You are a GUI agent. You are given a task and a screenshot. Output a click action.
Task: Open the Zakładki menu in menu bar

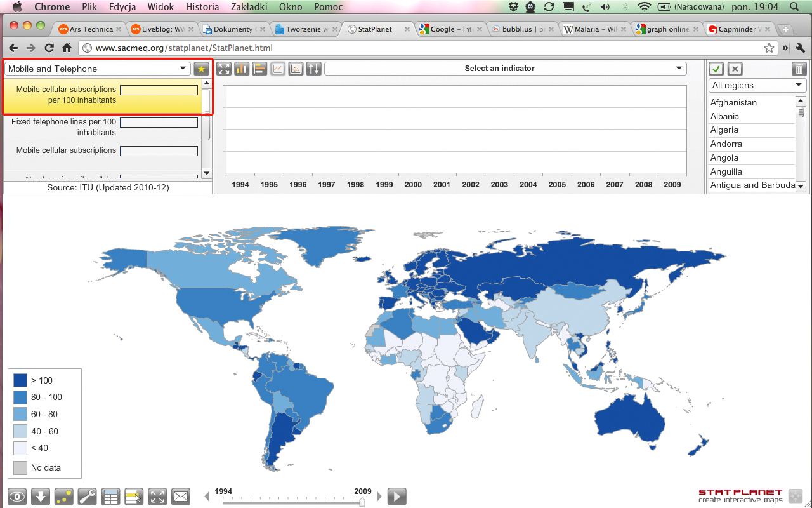249,7
